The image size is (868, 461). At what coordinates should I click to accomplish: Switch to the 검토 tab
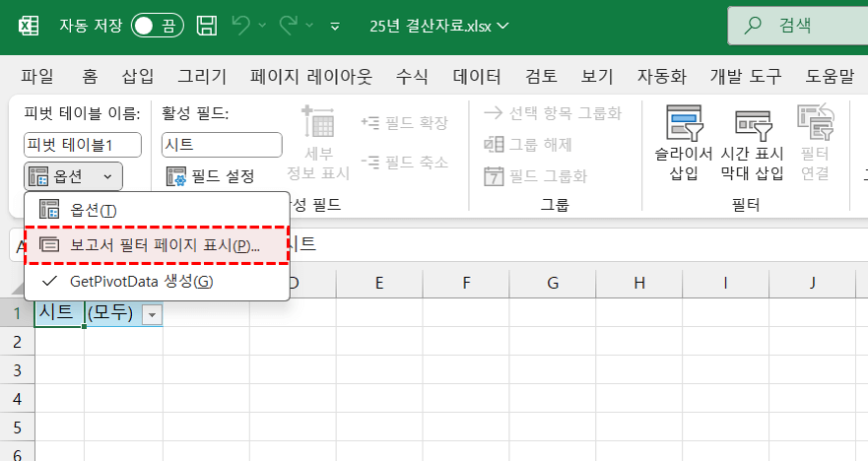click(541, 76)
